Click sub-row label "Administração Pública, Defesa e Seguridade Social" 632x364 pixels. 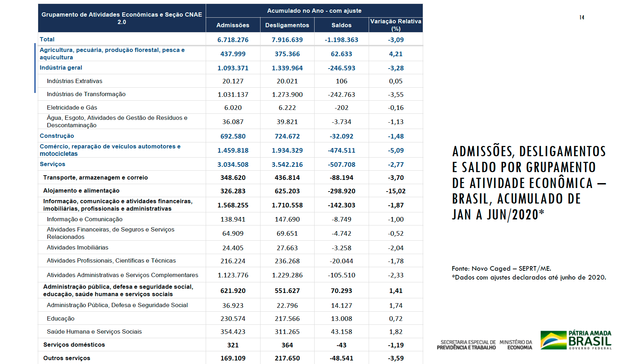pos(117,305)
